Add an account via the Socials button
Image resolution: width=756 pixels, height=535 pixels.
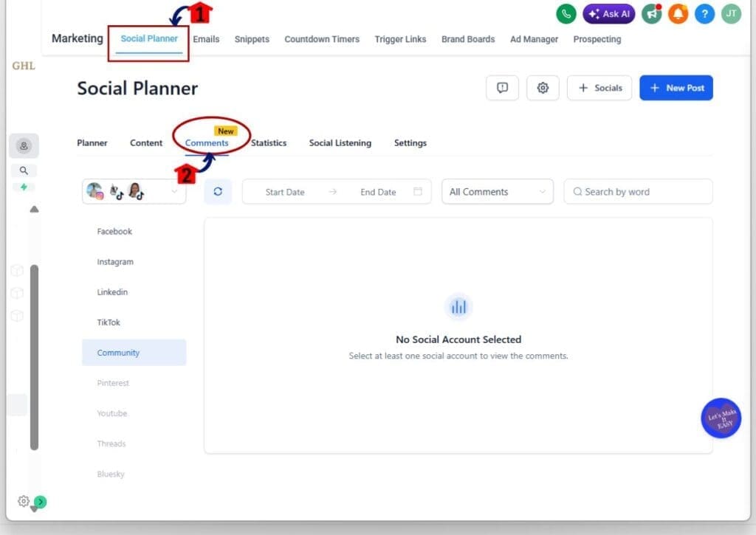coord(599,87)
